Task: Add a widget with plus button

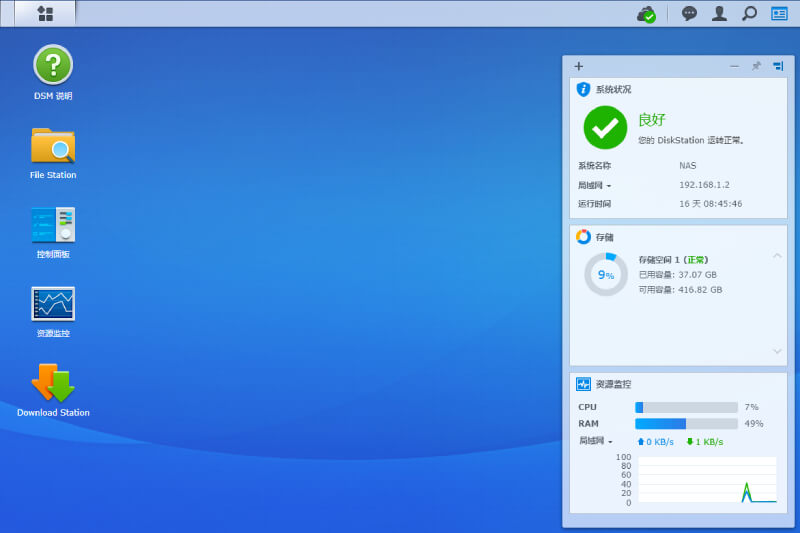Action: pyautogui.click(x=579, y=66)
